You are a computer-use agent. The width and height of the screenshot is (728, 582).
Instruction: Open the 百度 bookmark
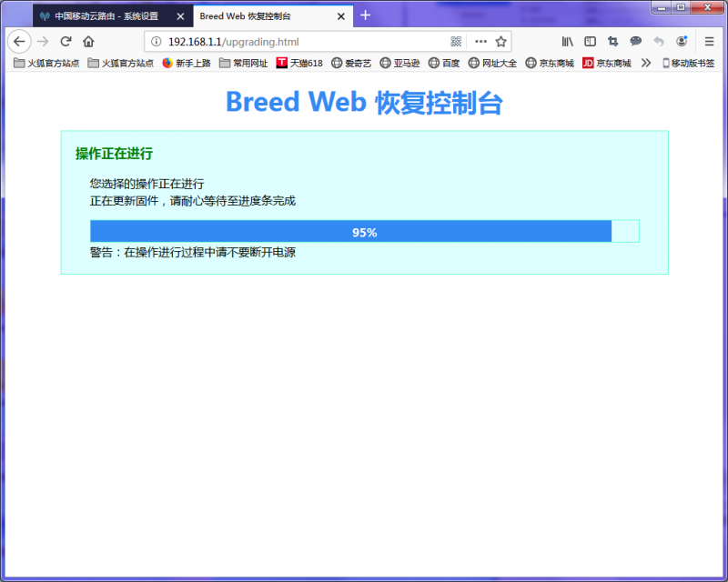point(444,63)
